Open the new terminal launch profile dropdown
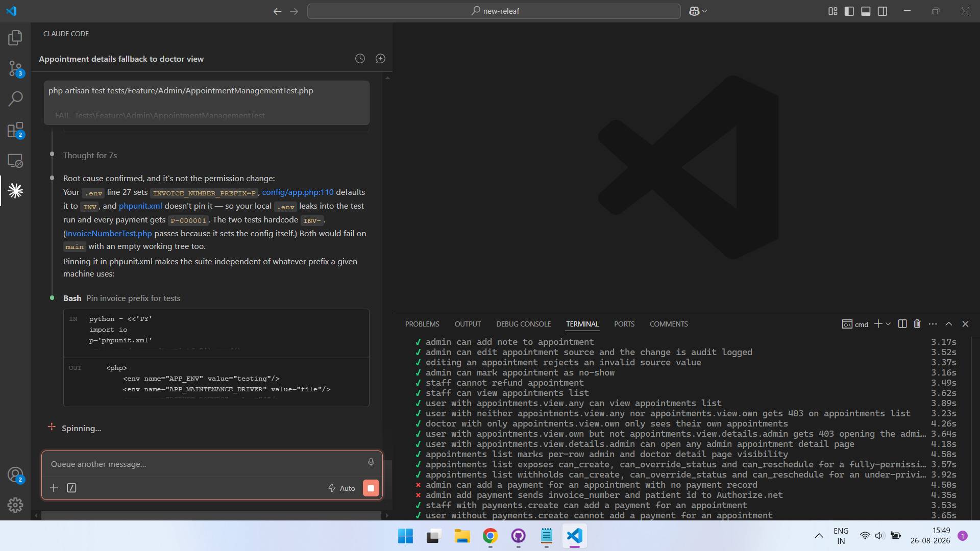 coord(889,324)
